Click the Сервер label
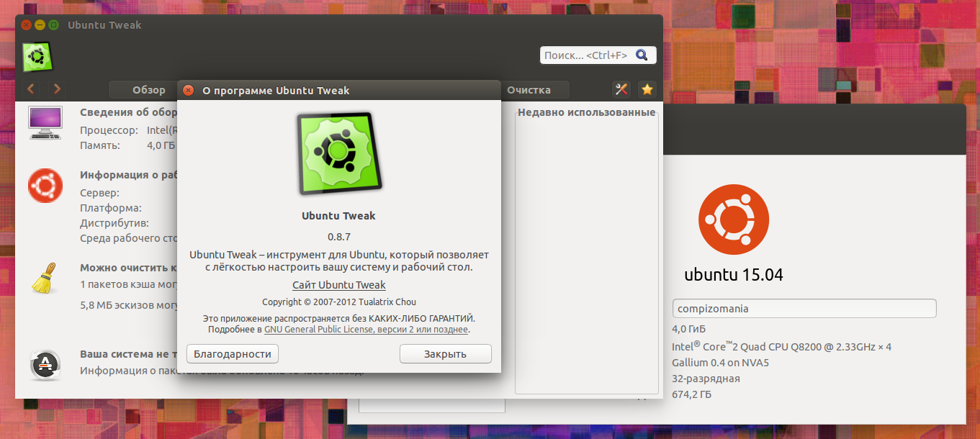 point(99,193)
